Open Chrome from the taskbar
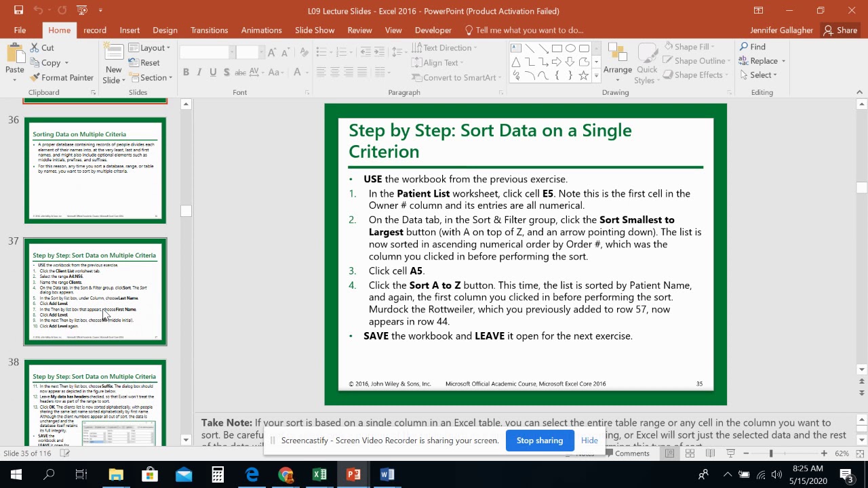The height and width of the screenshot is (488, 868). (x=285, y=474)
